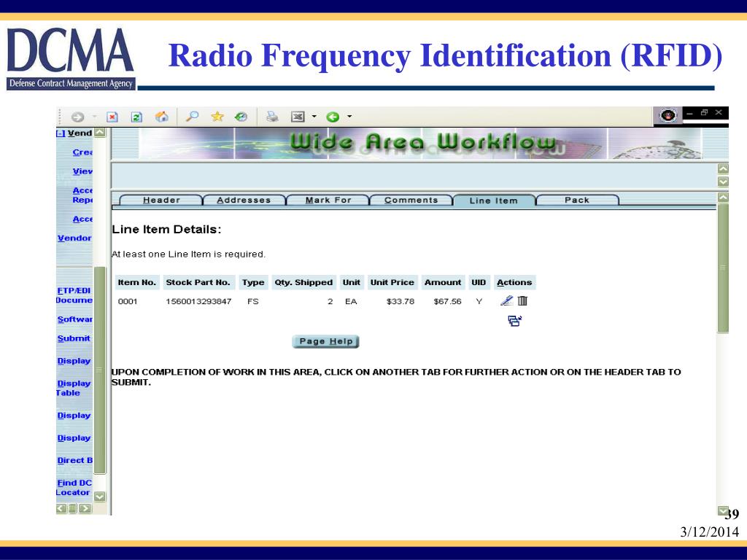This screenshot has width=747, height=560.
Task: Click main content scroll up arrow
Action: [723, 197]
